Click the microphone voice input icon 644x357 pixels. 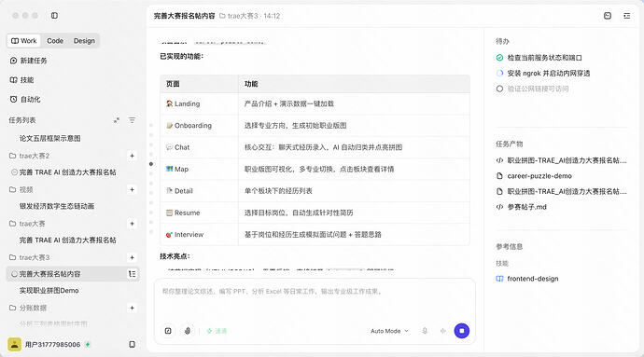425,331
